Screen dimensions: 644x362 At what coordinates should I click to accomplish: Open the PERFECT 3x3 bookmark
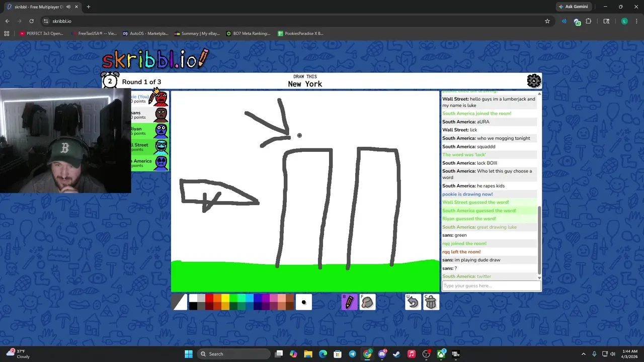coord(41,33)
